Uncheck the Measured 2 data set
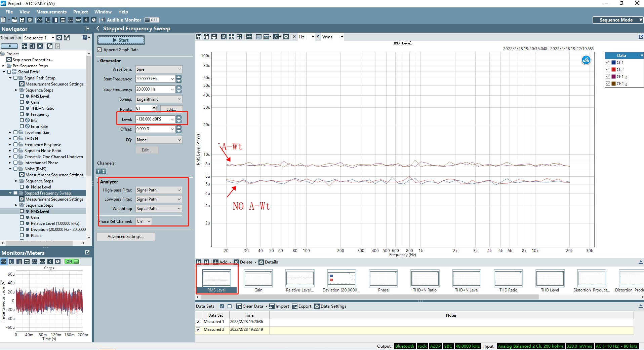This screenshot has height=350, width=644. pyautogui.click(x=198, y=329)
